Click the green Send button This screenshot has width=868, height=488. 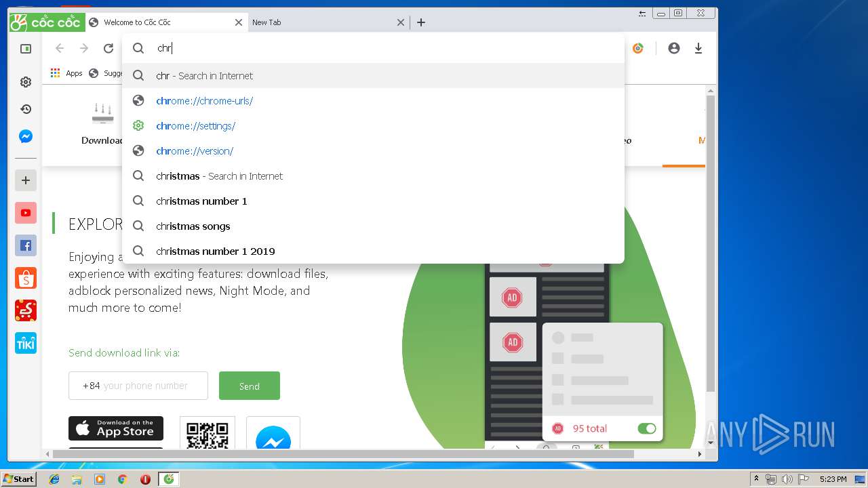(x=249, y=386)
